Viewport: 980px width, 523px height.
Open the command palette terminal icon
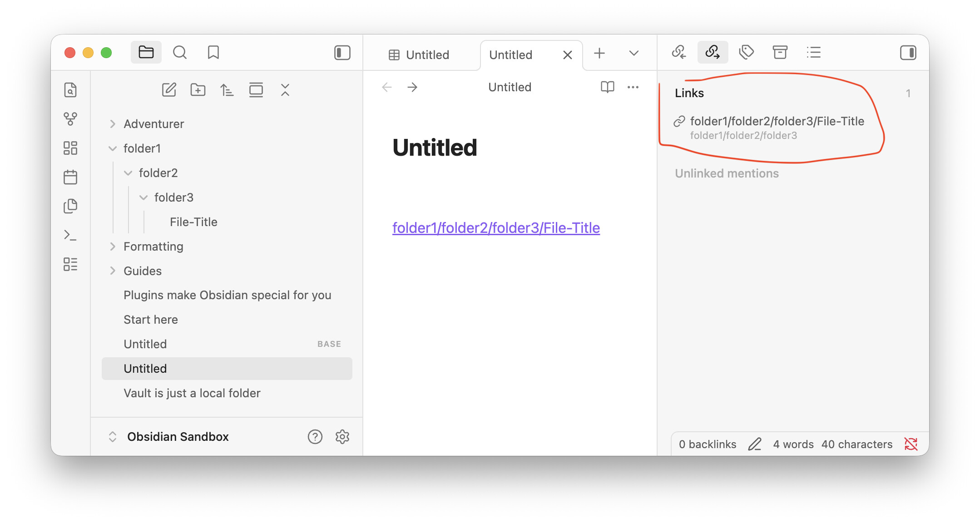[70, 235]
